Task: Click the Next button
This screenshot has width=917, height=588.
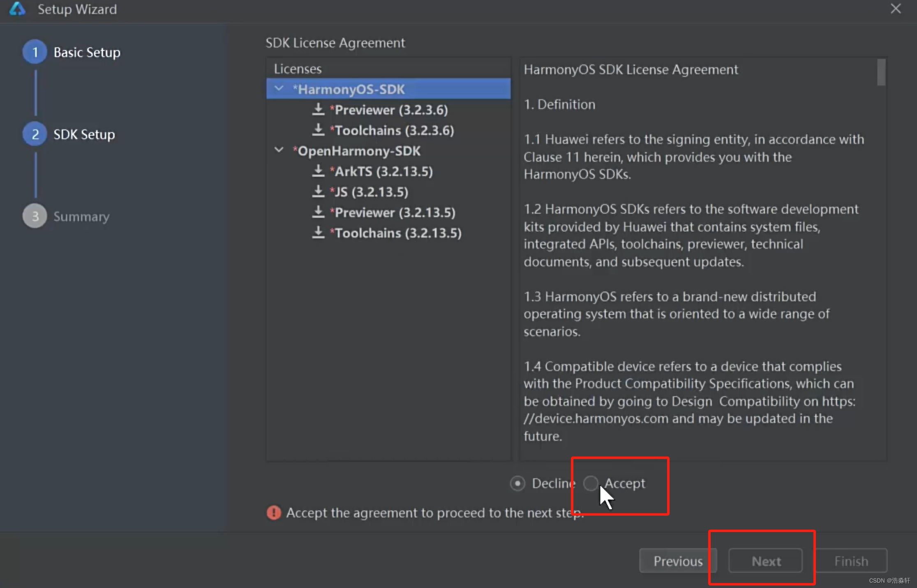Action: 766,561
